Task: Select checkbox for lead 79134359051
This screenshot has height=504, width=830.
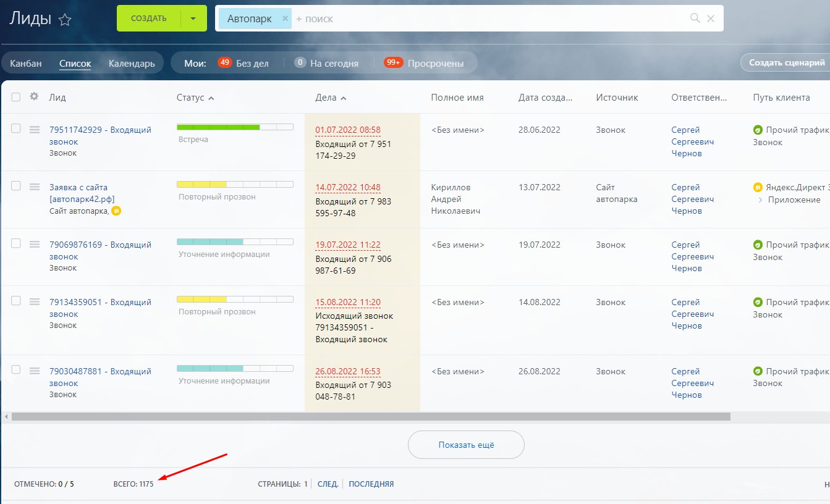Action: coord(16,301)
